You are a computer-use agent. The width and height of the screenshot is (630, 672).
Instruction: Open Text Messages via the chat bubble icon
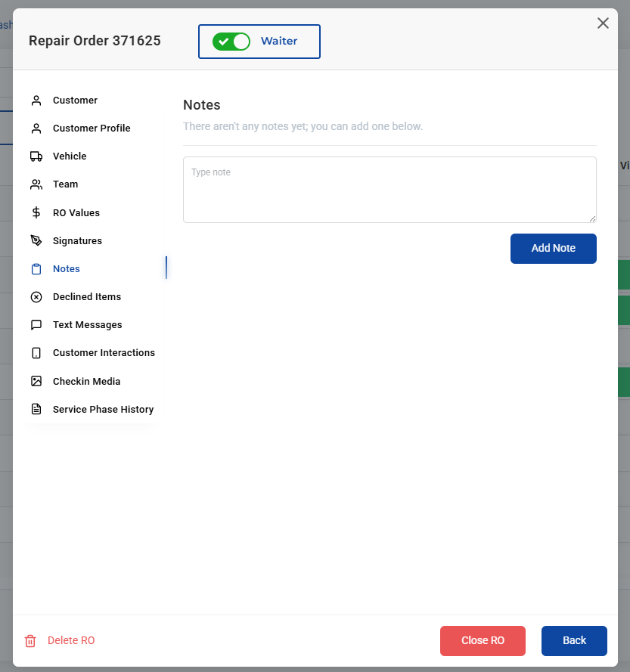click(36, 324)
